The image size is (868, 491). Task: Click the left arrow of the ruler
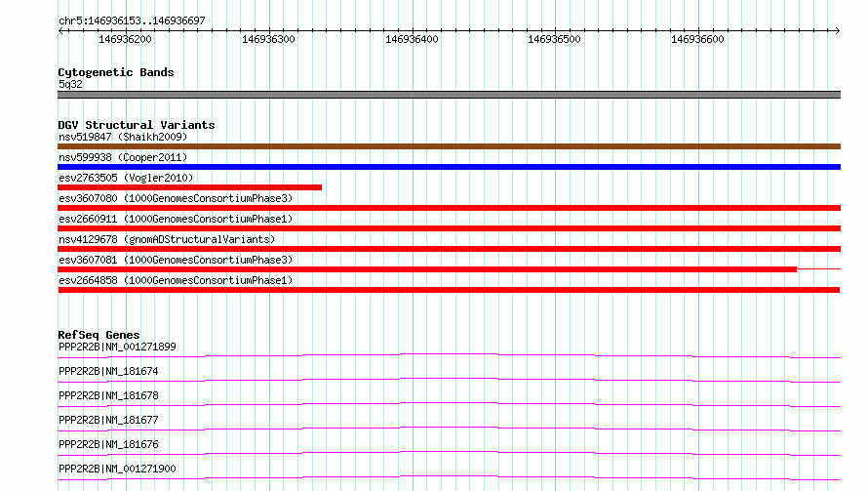[x=60, y=30]
